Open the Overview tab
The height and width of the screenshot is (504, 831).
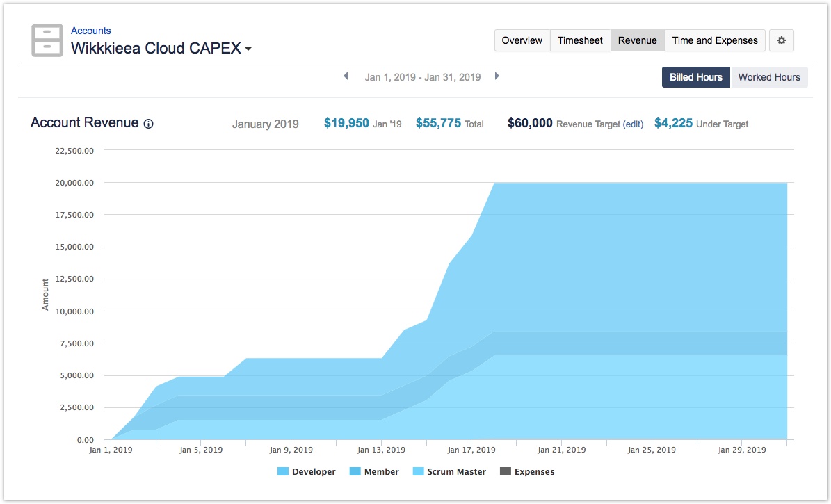coord(522,40)
